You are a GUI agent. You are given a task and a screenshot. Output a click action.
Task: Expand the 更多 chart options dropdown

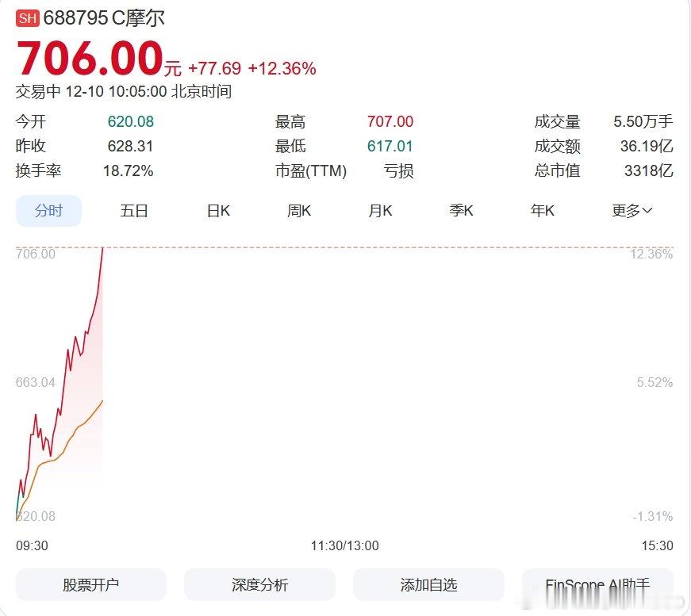tap(632, 211)
